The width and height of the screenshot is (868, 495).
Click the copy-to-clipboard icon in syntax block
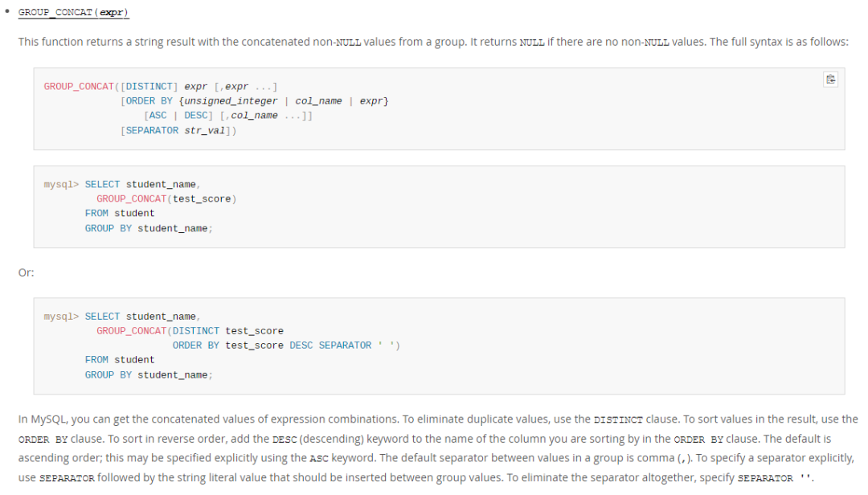pos(830,79)
